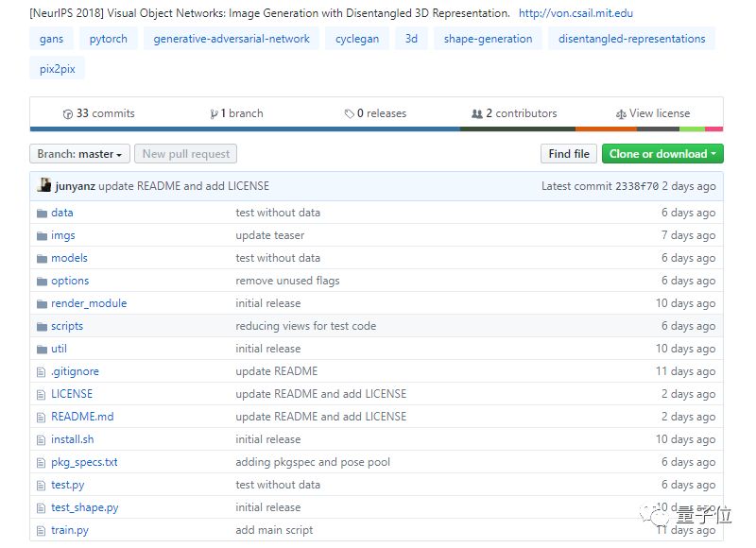Click the commits history clock icon
Screen dimensions: 756x548
click(x=68, y=113)
